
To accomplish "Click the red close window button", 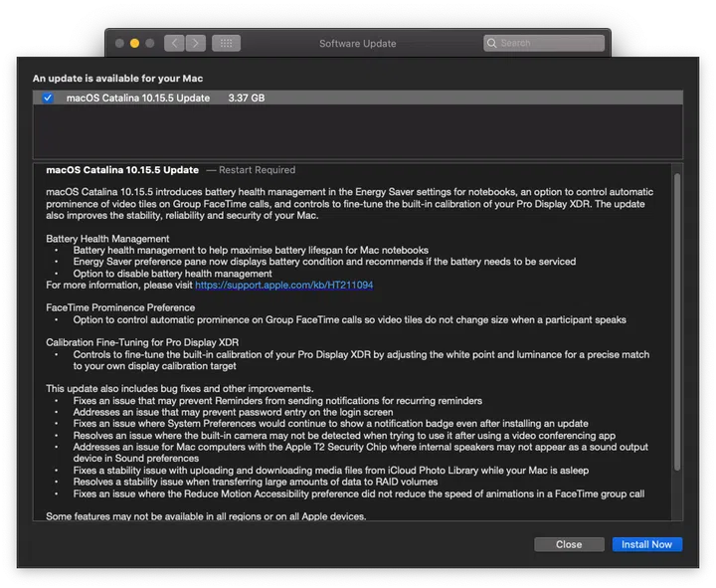I will [x=119, y=44].
